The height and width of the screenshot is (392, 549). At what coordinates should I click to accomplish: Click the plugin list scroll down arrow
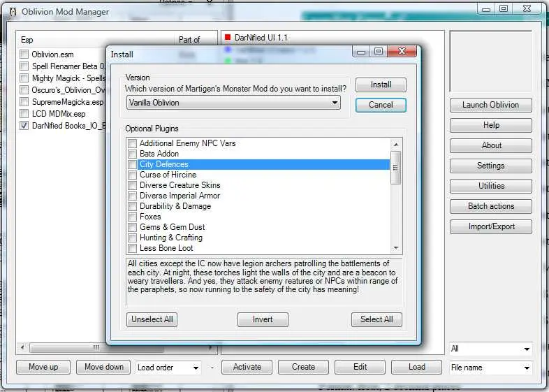(395, 248)
